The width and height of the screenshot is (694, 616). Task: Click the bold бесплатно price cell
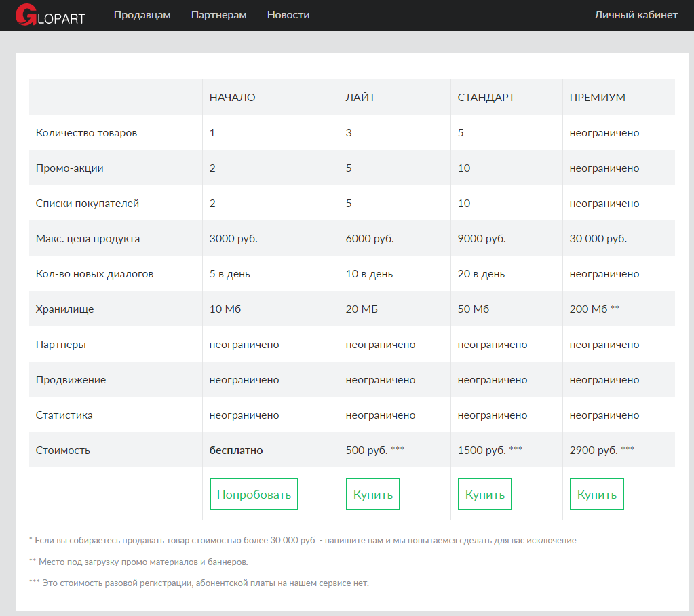(x=236, y=450)
